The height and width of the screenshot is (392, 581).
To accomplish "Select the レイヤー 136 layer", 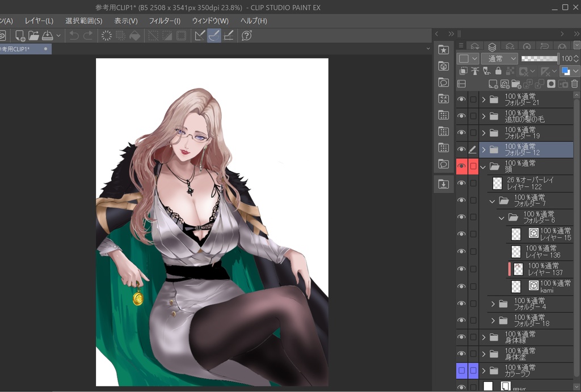I will tap(543, 251).
